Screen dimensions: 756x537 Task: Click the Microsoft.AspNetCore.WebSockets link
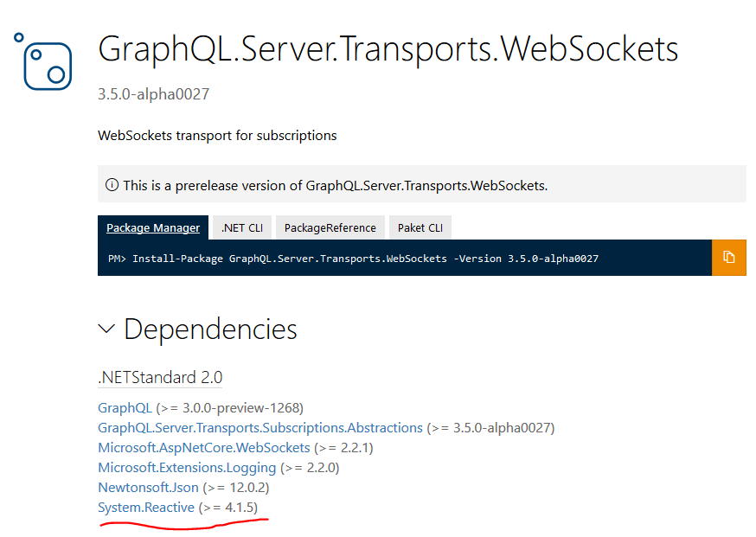(202, 447)
